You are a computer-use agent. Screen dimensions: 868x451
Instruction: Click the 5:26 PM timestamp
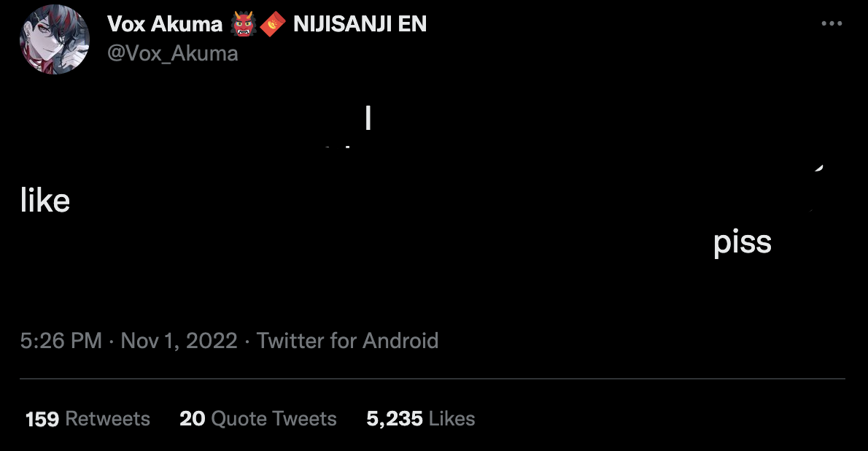coord(61,340)
